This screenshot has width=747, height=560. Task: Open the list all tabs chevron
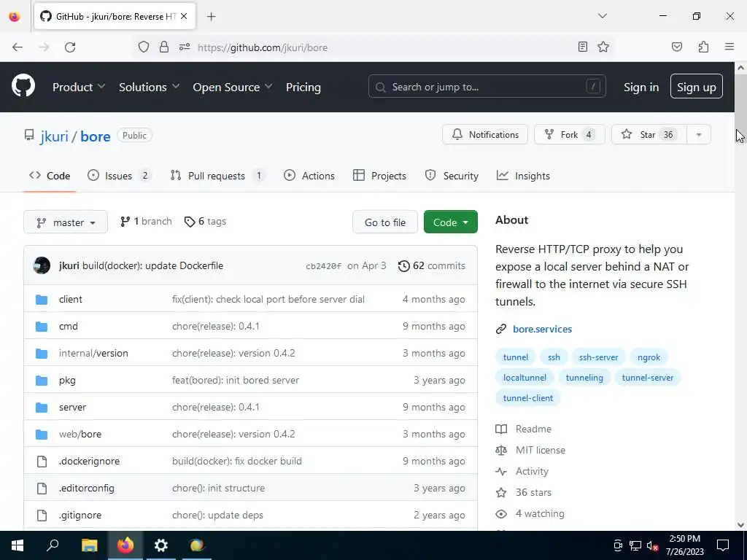[x=602, y=16]
